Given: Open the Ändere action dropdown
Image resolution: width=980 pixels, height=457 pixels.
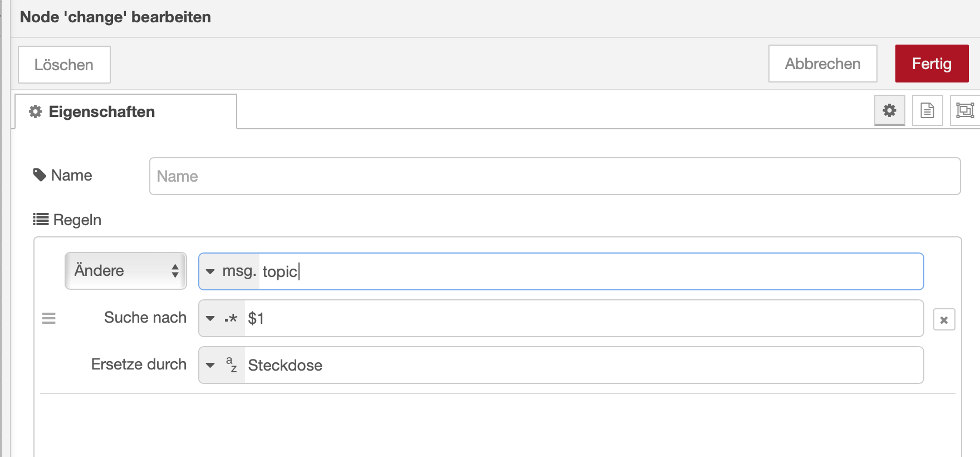Looking at the screenshot, I should pyautogui.click(x=126, y=271).
